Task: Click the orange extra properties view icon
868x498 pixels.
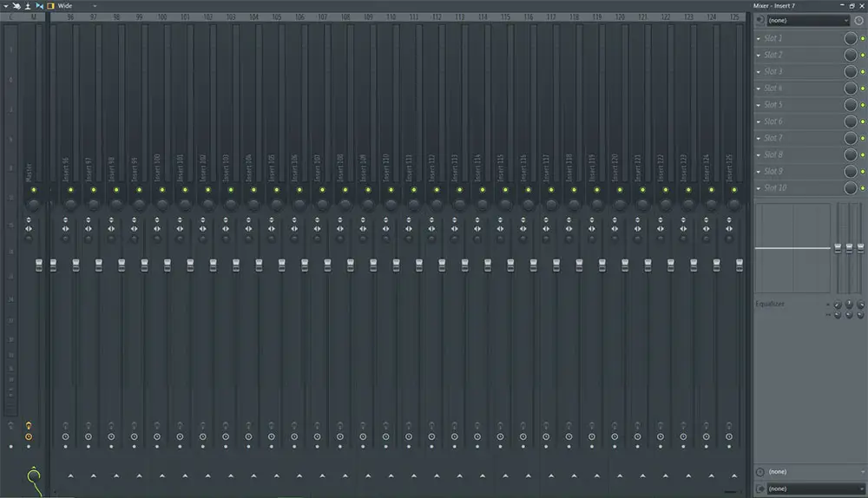Action: [x=50, y=5]
